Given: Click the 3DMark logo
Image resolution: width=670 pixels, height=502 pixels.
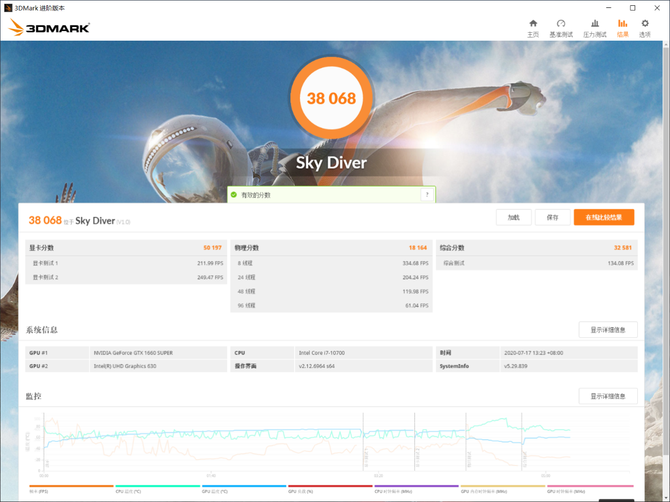Looking at the screenshot, I should coord(49,28).
